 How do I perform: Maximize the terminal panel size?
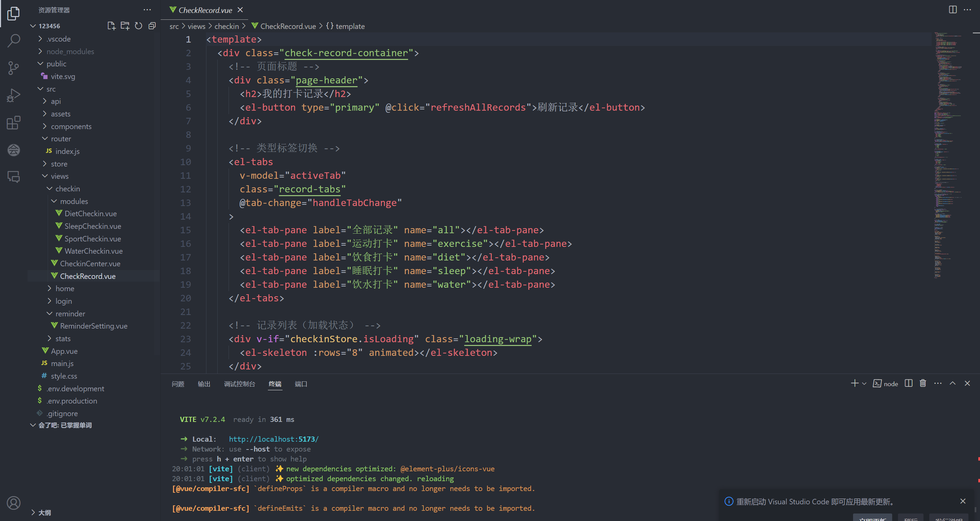coord(953,383)
